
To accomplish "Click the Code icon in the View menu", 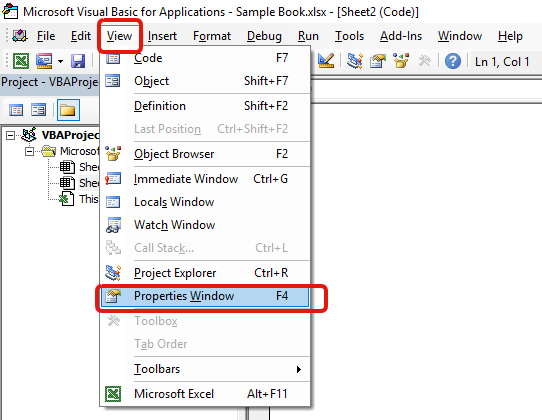I will pos(113,58).
